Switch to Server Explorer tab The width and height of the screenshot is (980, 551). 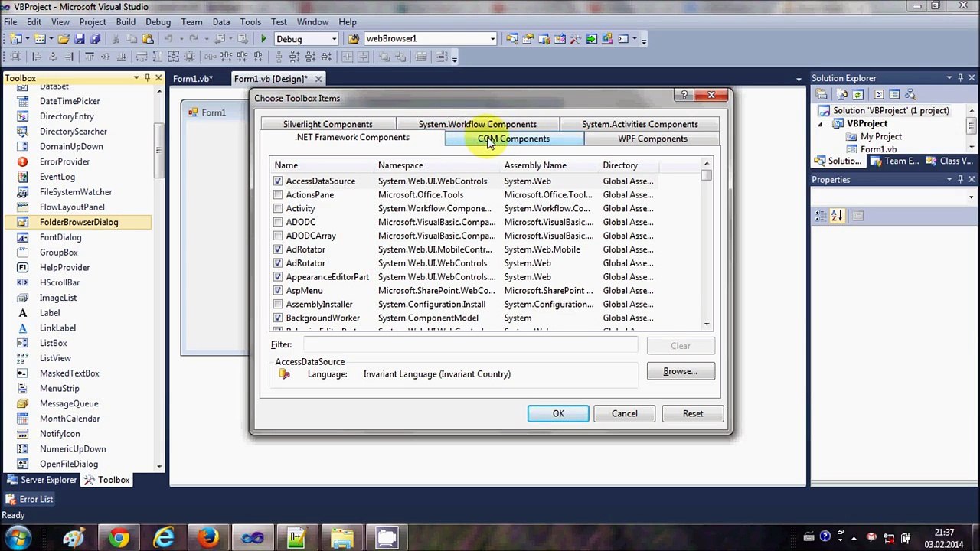[x=42, y=480]
